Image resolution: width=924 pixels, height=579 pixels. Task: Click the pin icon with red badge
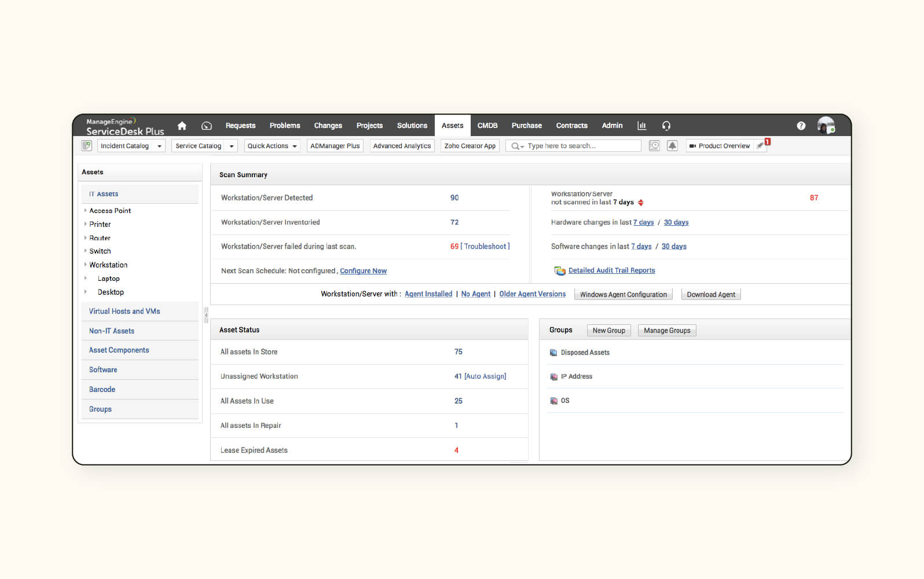(x=761, y=145)
